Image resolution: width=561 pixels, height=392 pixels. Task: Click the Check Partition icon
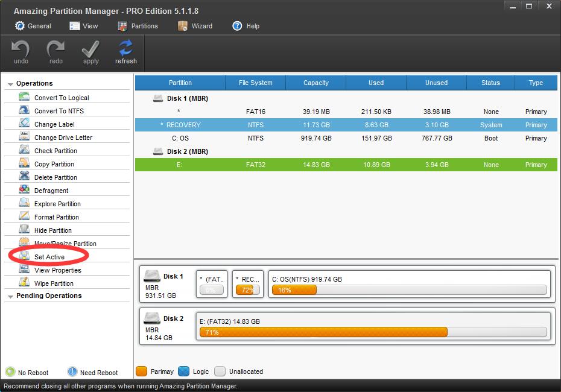point(24,150)
